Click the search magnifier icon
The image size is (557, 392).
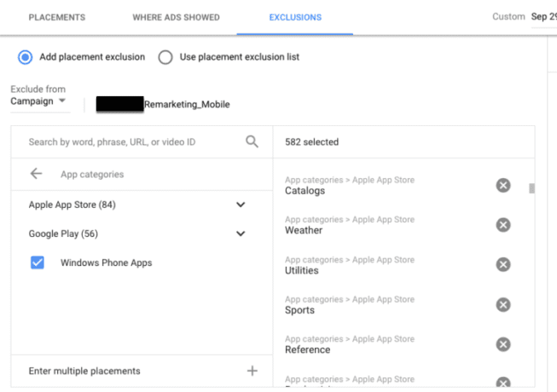click(252, 142)
